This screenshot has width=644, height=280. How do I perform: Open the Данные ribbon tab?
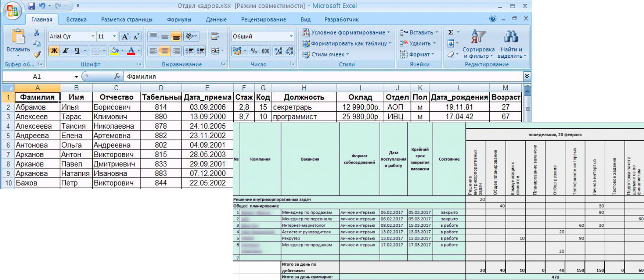[x=216, y=19]
